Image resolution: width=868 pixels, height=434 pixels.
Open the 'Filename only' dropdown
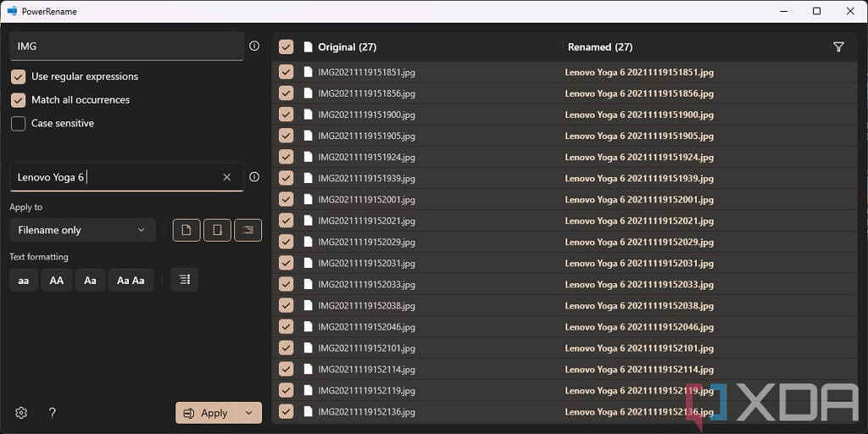point(82,230)
